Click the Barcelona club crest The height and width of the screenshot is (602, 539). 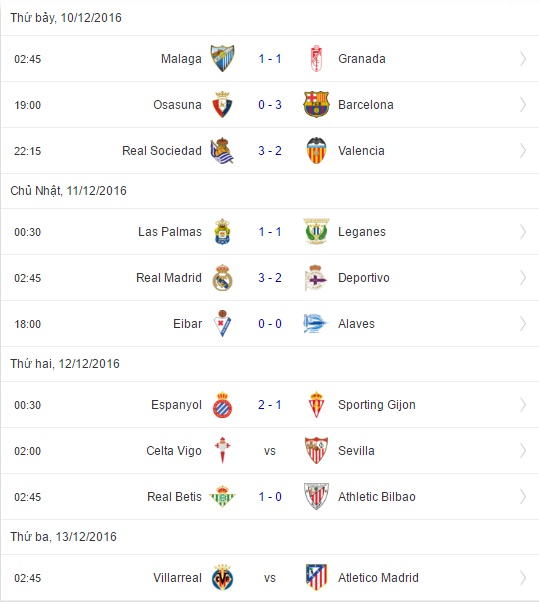pyautogui.click(x=316, y=104)
